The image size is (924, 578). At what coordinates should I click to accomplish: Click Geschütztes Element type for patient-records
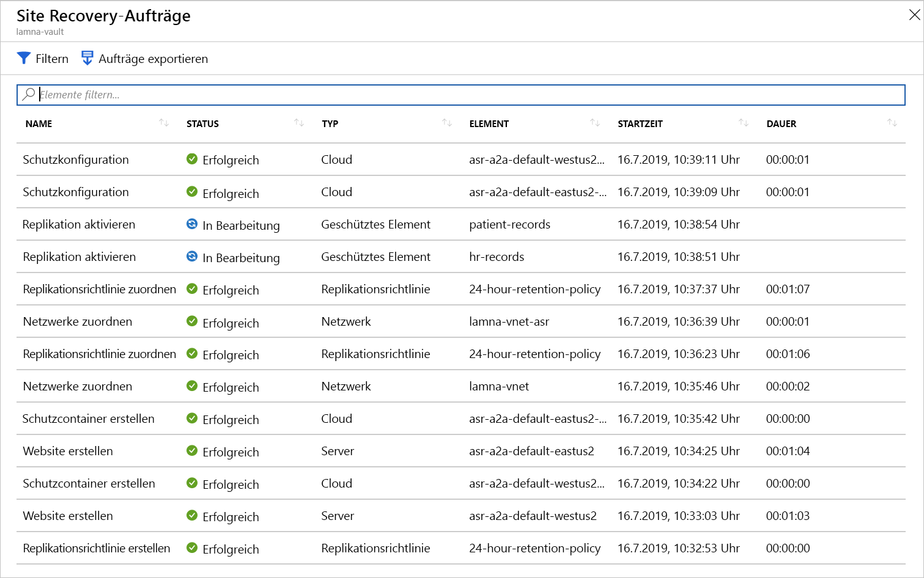pos(376,224)
